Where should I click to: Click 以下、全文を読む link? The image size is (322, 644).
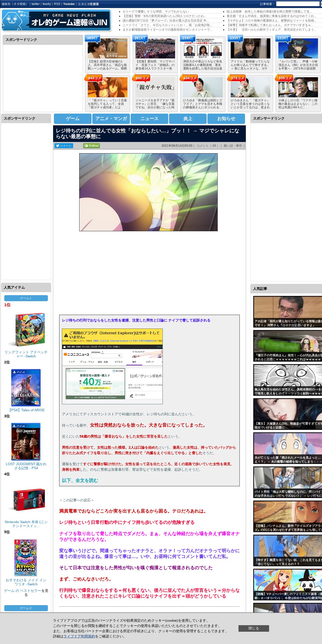(80, 480)
